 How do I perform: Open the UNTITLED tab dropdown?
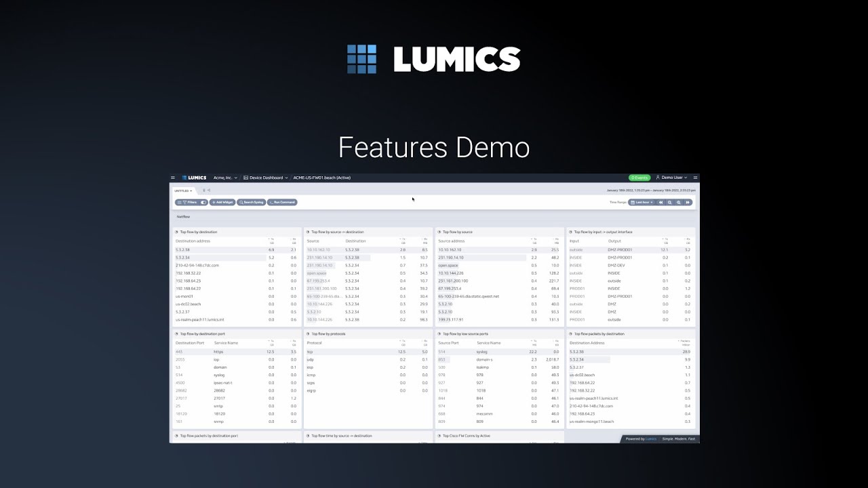coord(182,190)
